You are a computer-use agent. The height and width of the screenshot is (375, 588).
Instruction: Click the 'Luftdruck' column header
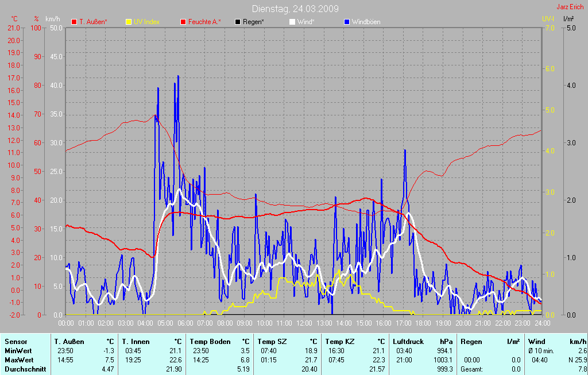click(408, 342)
